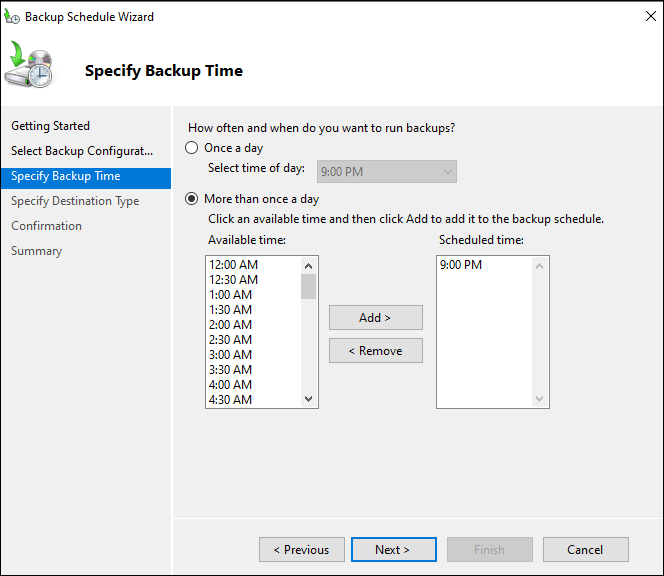Go back with the < Previous button
664x576 pixels.
[302, 550]
